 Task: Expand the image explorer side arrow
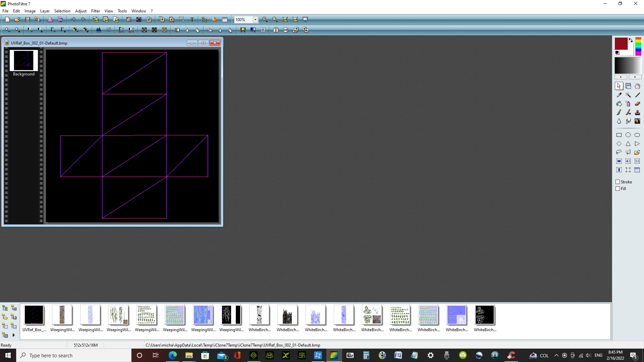(x=14, y=335)
